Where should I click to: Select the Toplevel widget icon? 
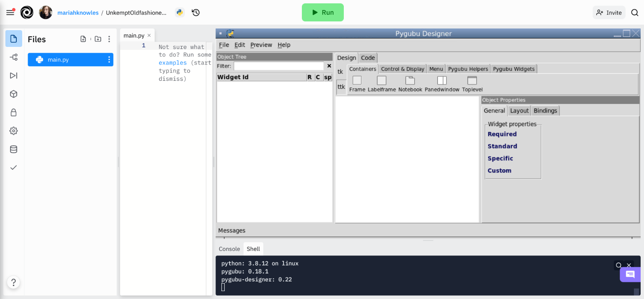click(x=472, y=80)
